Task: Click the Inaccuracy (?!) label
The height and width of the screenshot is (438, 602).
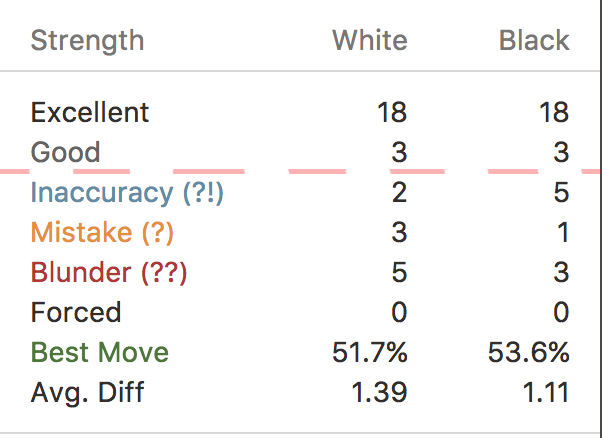Action: [x=127, y=192]
